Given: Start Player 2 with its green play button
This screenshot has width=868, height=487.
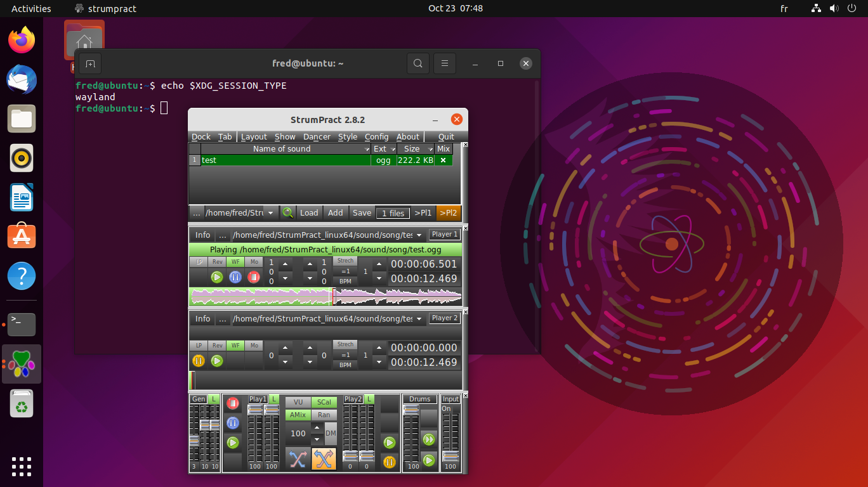Looking at the screenshot, I should pyautogui.click(x=217, y=361).
